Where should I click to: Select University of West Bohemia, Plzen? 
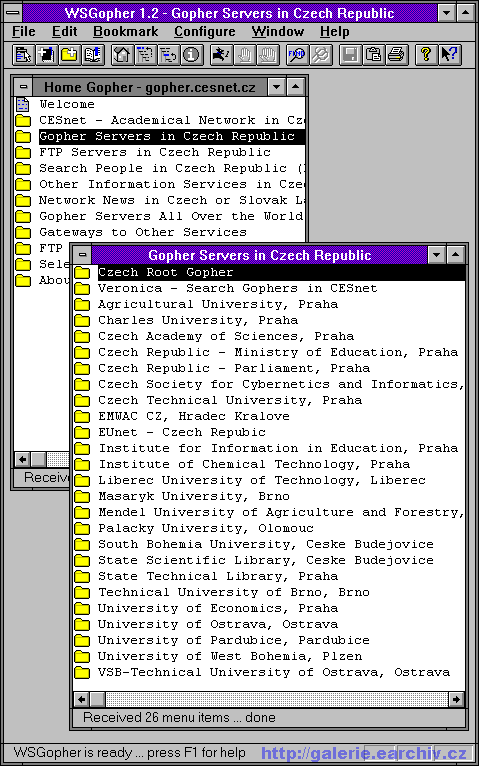click(x=230, y=657)
